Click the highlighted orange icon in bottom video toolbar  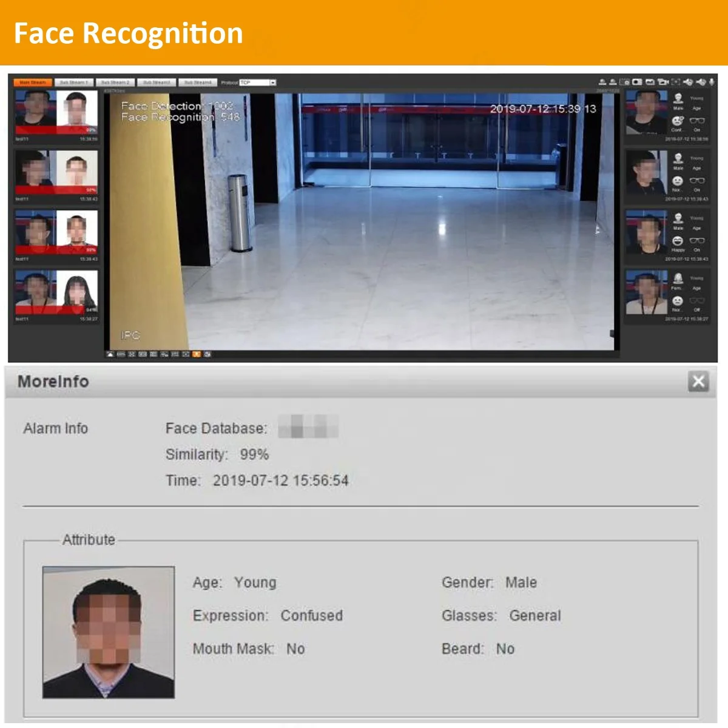(197, 354)
